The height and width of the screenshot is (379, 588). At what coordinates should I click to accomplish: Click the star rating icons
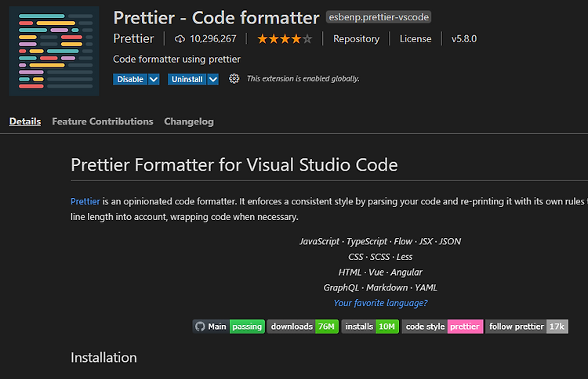(x=285, y=38)
